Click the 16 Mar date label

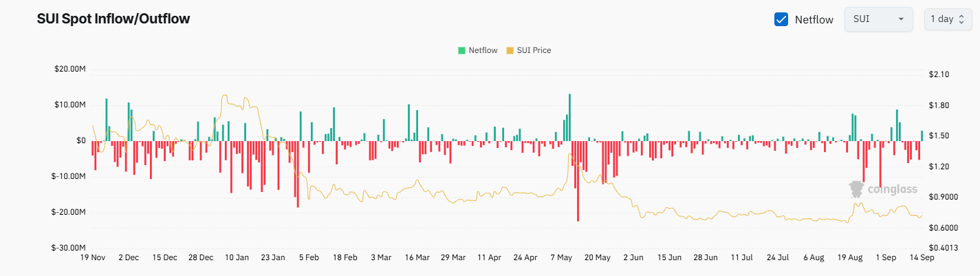click(x=417, y=257)
